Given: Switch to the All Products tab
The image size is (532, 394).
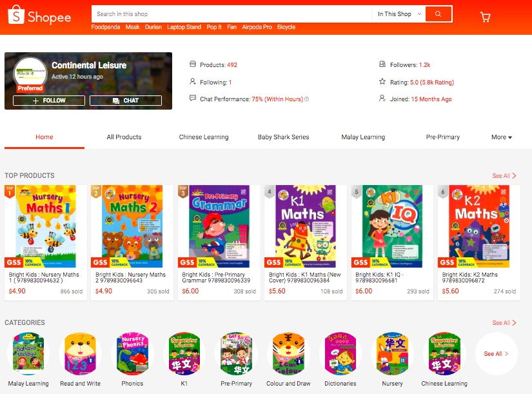Looking at the screenshot, I should tap(124, 137).
